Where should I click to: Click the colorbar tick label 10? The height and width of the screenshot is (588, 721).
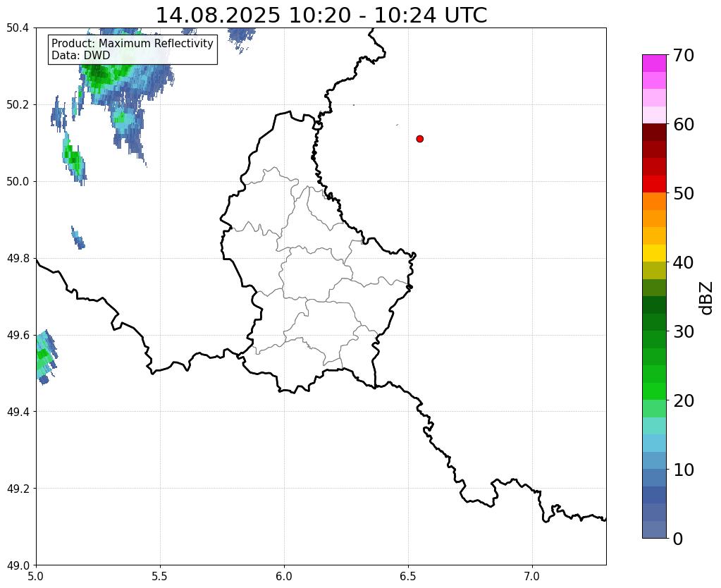684,470
